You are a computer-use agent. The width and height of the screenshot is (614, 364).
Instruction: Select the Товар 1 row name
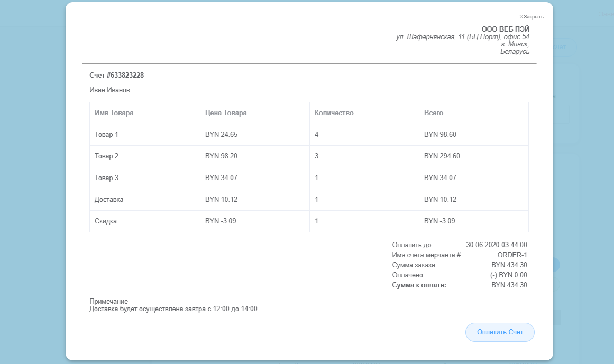[x=106, y=135]
